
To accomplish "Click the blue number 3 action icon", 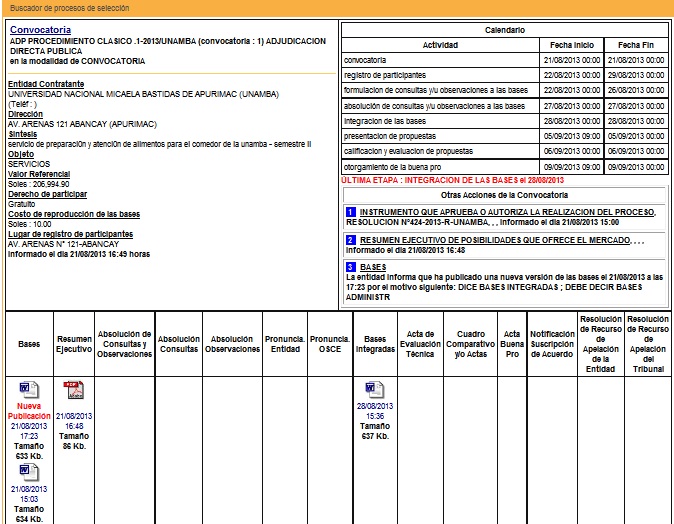I will (x=351, y=267).
